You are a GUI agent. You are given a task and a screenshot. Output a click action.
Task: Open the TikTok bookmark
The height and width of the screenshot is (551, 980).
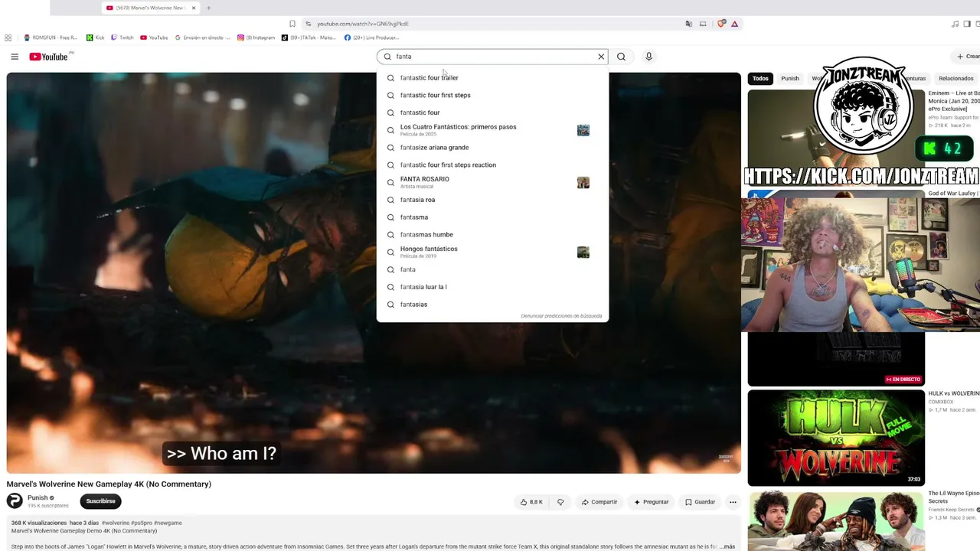coord(309,37)
